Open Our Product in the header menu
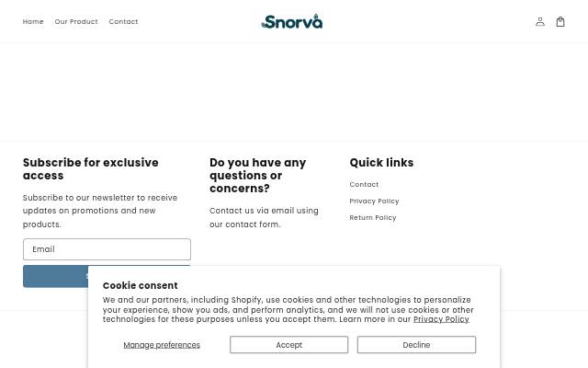Screen dimensions: 588x368 click(76, 22)
